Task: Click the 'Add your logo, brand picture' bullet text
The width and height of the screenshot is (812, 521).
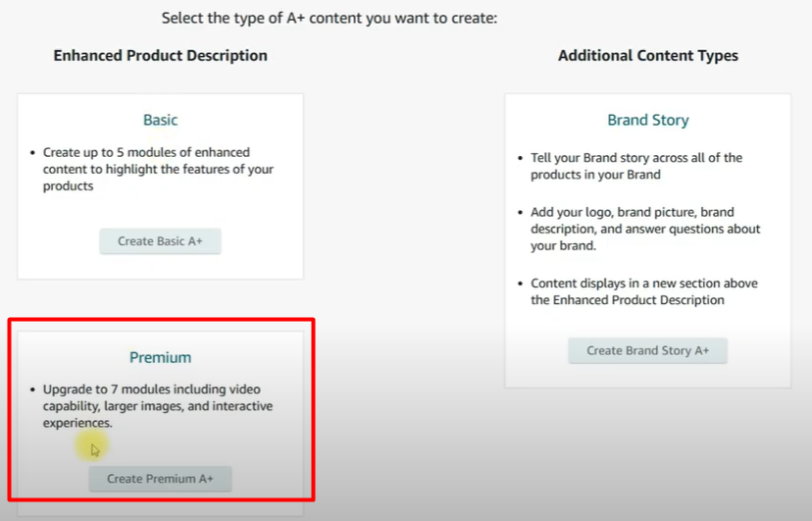Action: [645, 229]
